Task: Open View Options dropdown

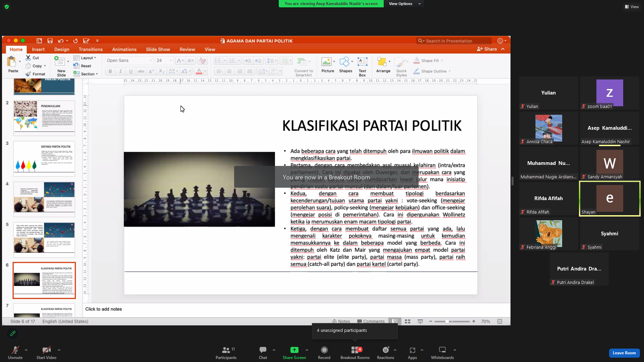Action: (x=404, y=4)
